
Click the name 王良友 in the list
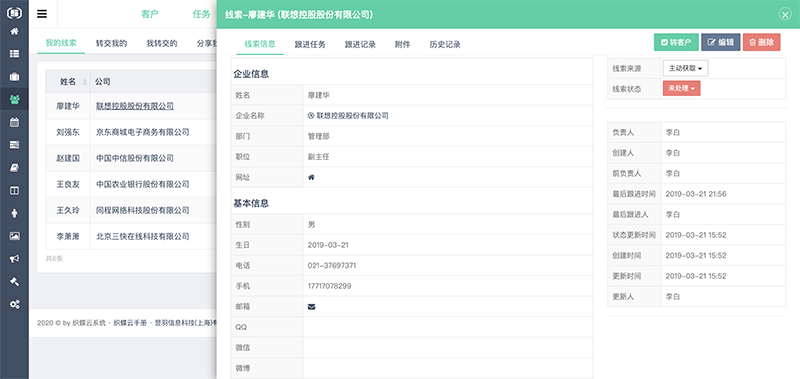[68, 184]
